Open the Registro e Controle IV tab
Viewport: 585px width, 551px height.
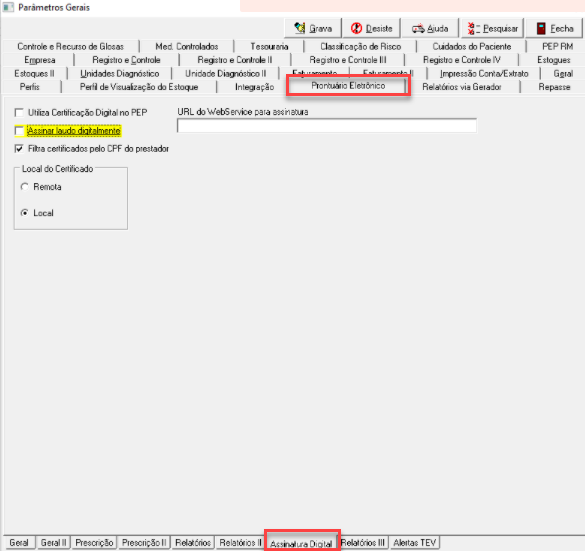[462, 60]
